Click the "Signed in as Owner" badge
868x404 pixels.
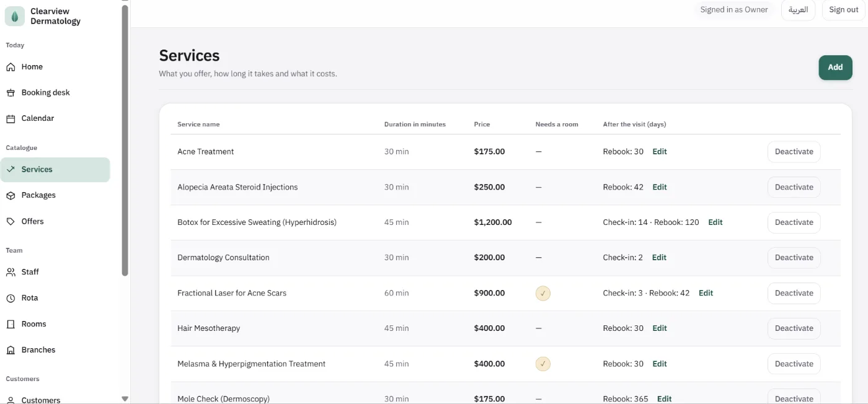coord(734,10)
